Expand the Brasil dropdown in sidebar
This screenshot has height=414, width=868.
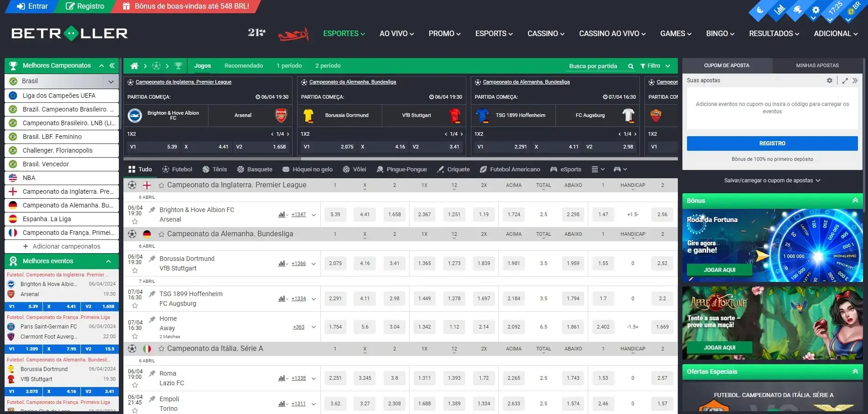click(111, 81)
